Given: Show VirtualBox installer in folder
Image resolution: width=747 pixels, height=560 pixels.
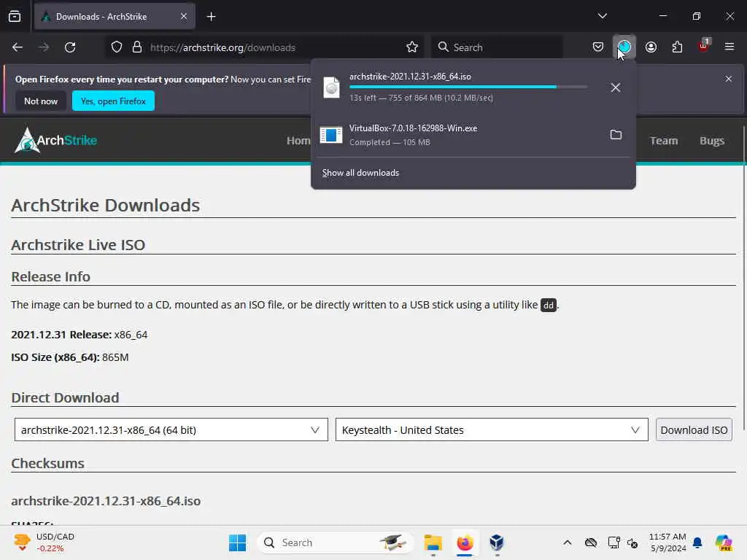Looking at the screenshot, I should 616,135.
